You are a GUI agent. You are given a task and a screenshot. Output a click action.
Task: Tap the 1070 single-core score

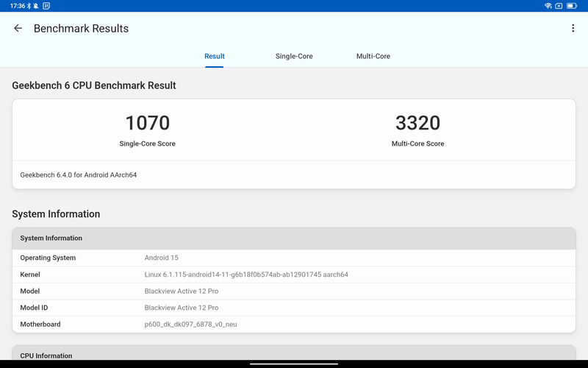pos(148,123)
